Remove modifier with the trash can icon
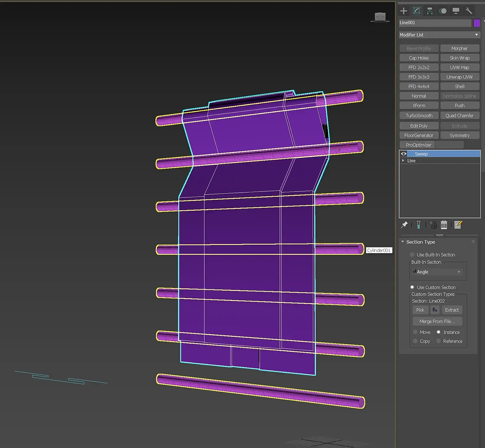Image resolution: width=485 pixels, height=448 pixels. click(444, 225)
